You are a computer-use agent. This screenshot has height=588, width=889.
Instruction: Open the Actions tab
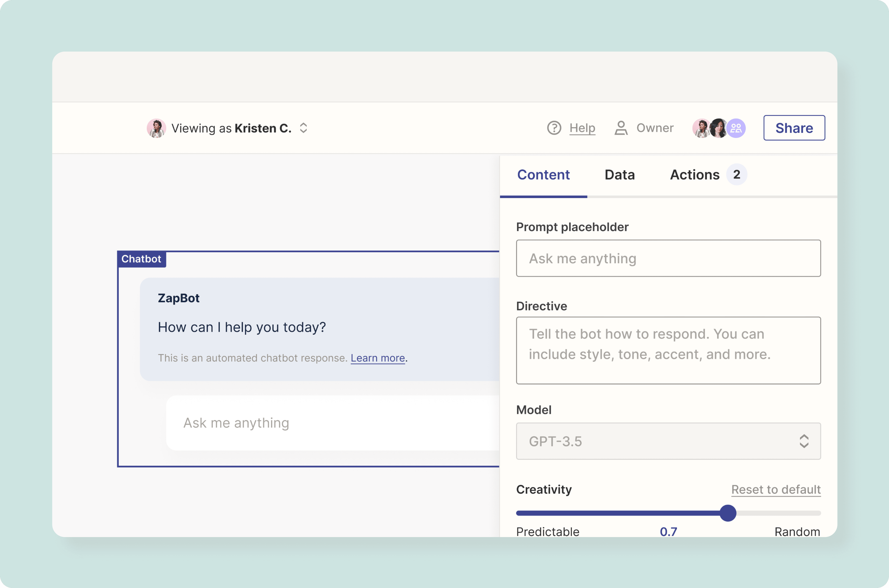coord(695,175)
